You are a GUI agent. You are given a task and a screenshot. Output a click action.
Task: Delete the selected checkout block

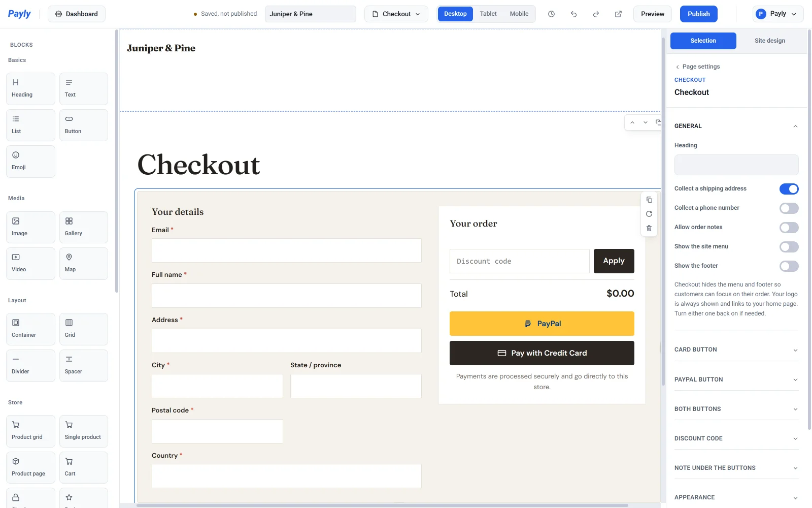649,228
